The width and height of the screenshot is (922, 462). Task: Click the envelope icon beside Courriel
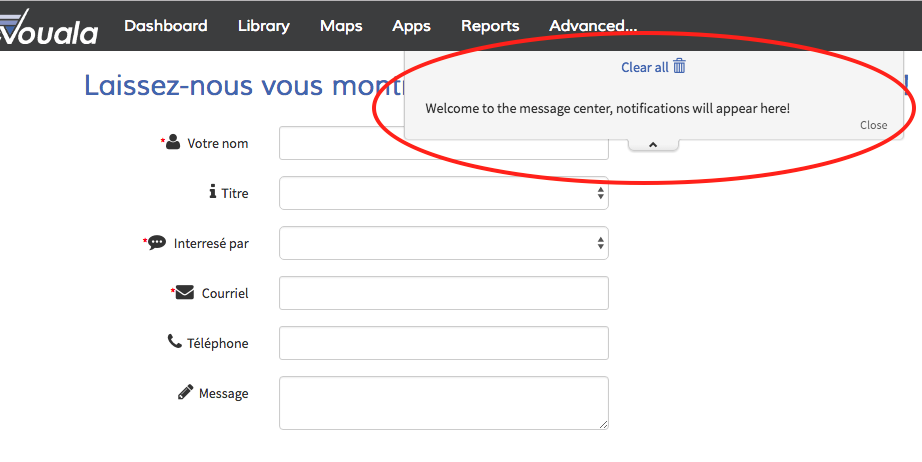pyautogui.click(x=185, y=292)
